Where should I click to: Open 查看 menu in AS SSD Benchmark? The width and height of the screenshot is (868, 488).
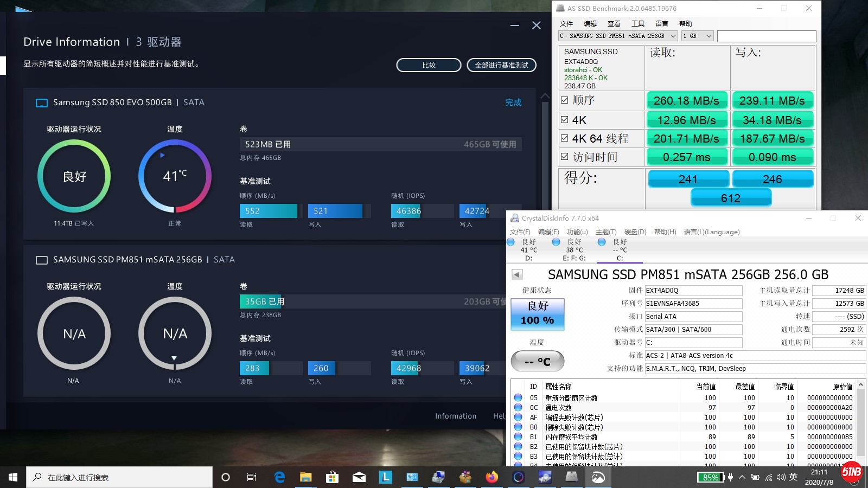(614, 23)
